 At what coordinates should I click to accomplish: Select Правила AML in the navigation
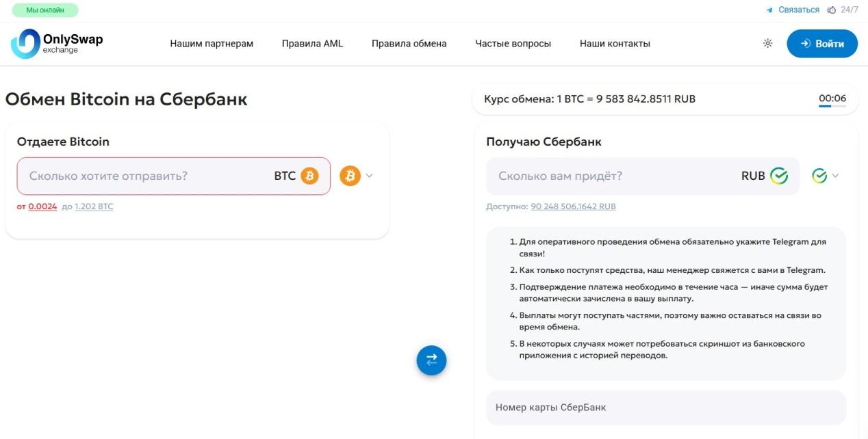[x=312, y=42]
